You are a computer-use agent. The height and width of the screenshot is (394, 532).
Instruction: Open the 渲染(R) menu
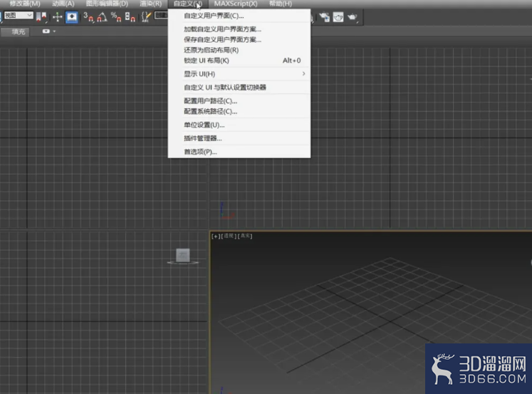[x=151, y=4]
